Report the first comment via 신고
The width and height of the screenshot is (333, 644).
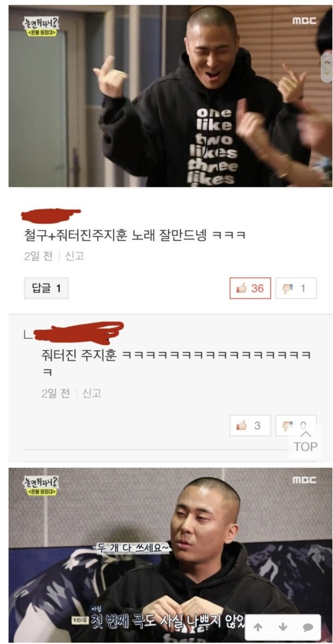(x=75, y=256)
